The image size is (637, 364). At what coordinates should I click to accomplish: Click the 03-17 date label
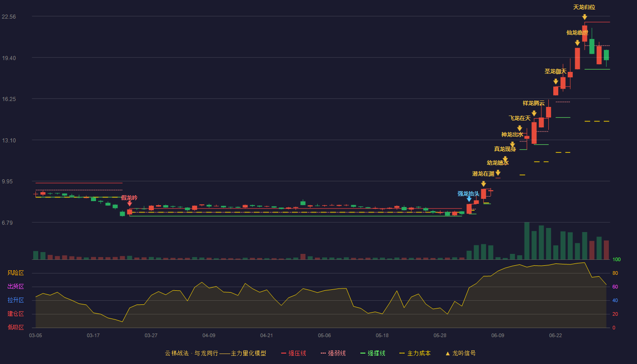(x=93, y=335)
